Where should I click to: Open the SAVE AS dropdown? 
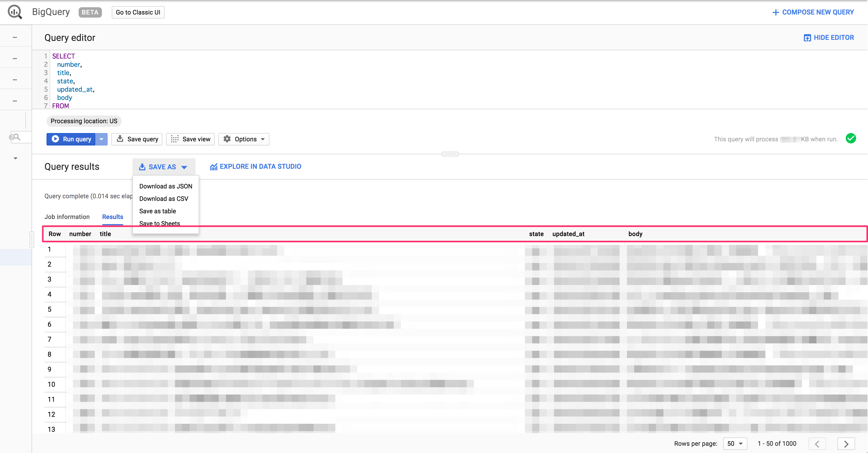click(164, 167)
